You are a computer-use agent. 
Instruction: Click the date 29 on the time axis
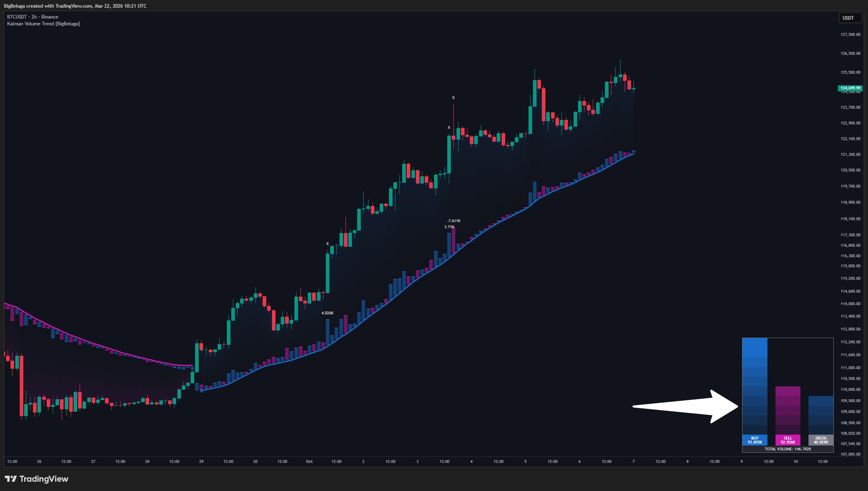click(201, 462)
